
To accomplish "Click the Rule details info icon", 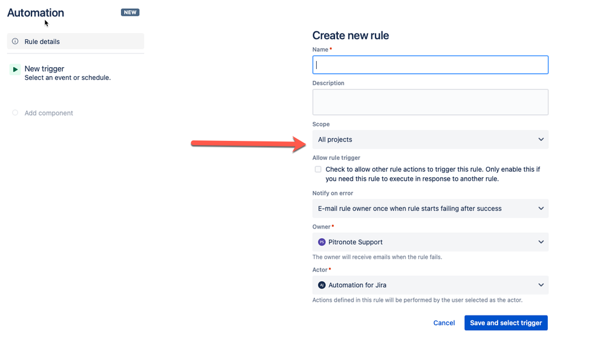I will coord(15,41).
